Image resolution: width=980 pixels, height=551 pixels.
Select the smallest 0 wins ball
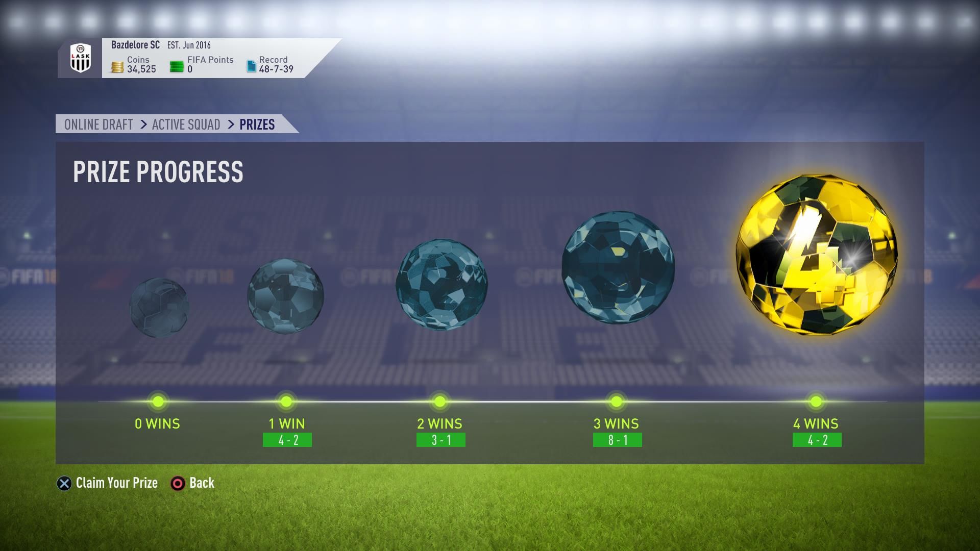click(x=159, y=308)
